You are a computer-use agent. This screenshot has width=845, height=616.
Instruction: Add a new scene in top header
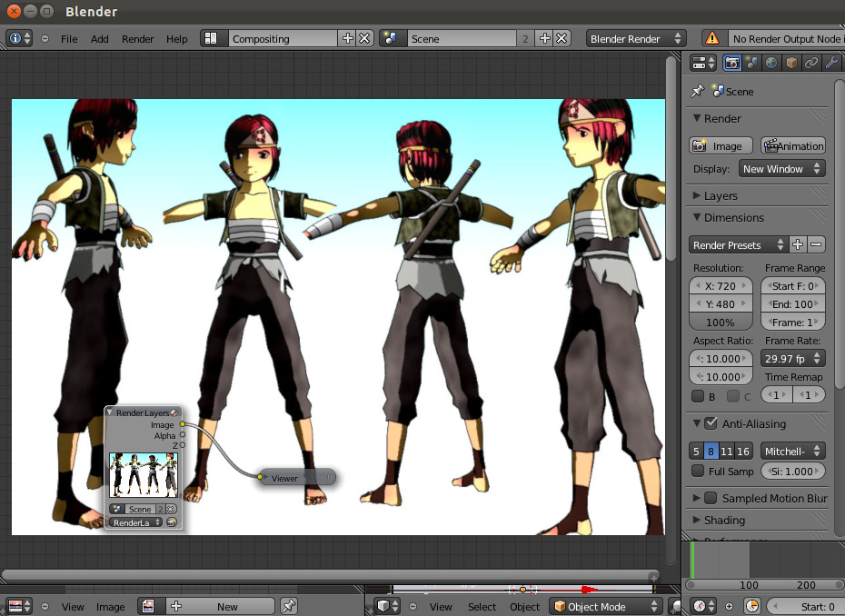click(545, 38)
